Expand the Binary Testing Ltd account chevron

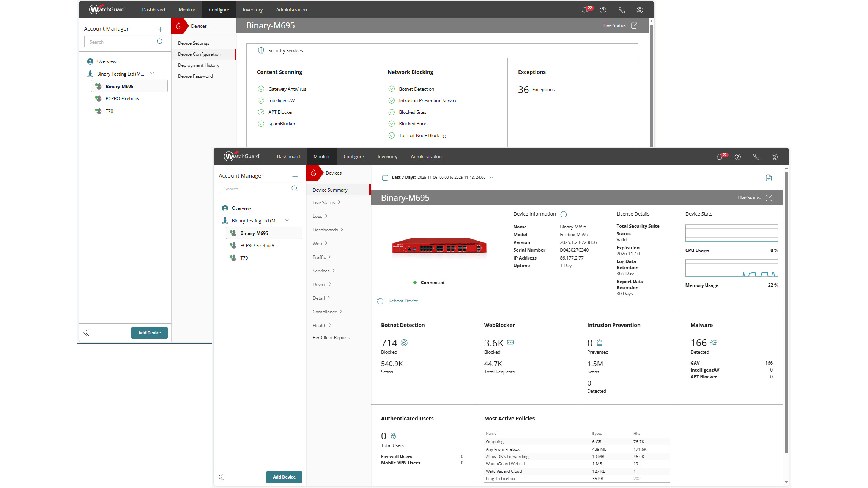pos(287,220)
